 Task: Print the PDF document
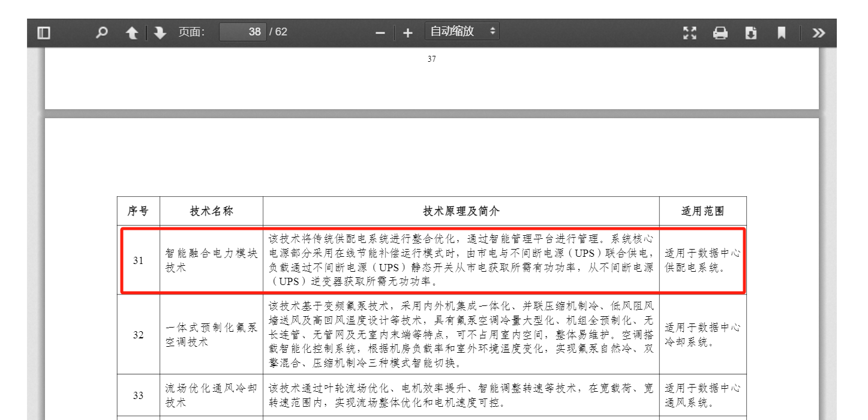click(720, 33)
